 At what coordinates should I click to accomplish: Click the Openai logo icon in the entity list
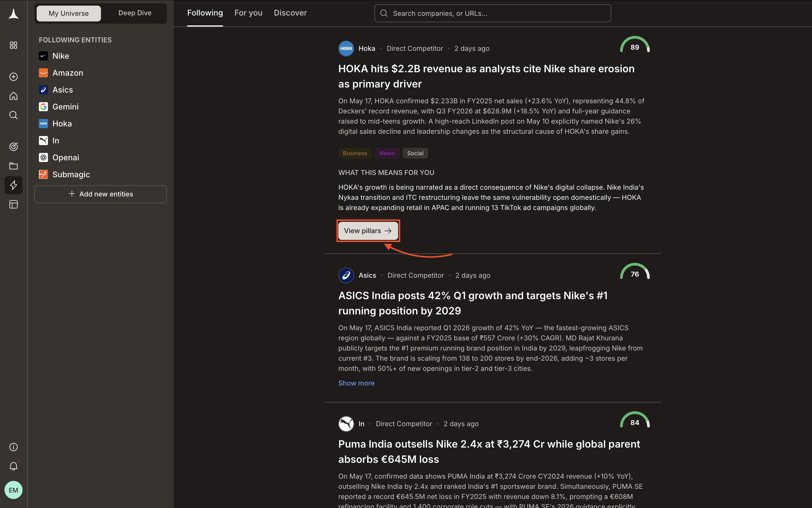[x=43, y=157]
